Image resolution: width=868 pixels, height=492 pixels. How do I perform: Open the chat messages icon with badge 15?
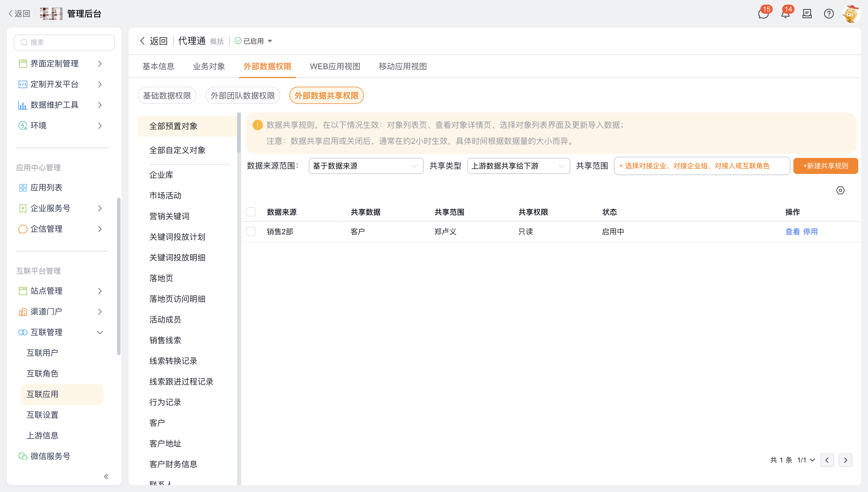[763, 14]
